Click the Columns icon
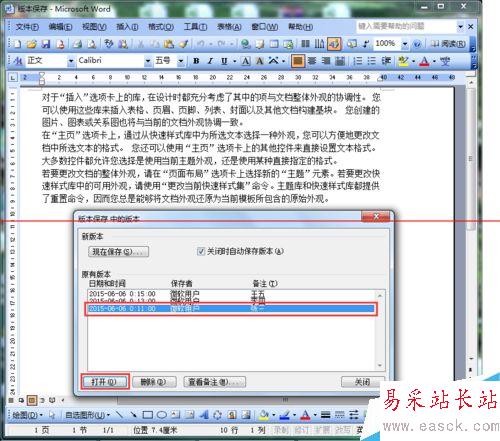This screenshot has width=500, height=441. [305, 44]
